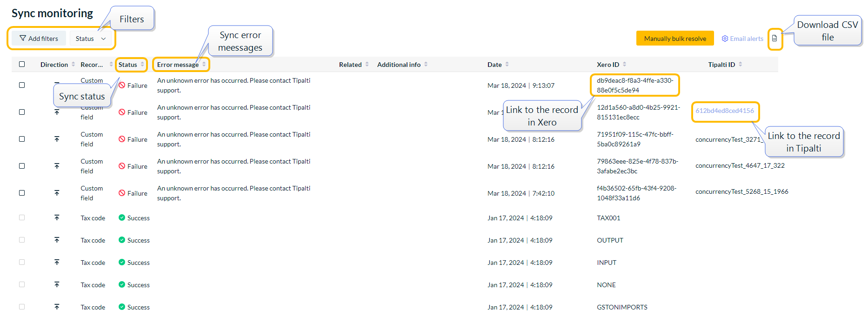
Task: Click Manually bulk resolve button
Action: pyautogui.click(x=675, y=39)
